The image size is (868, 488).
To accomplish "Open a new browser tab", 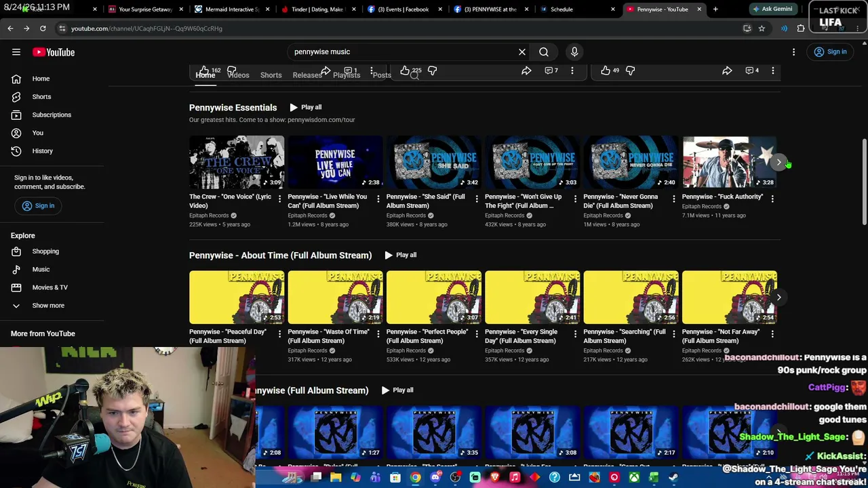I will tap(715, 9).
